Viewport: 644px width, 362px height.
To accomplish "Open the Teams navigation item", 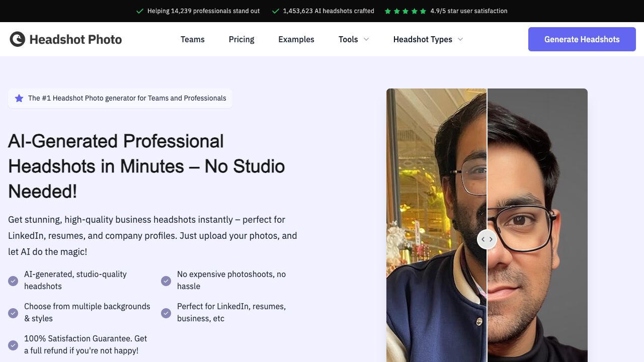I will pos(193,39).
